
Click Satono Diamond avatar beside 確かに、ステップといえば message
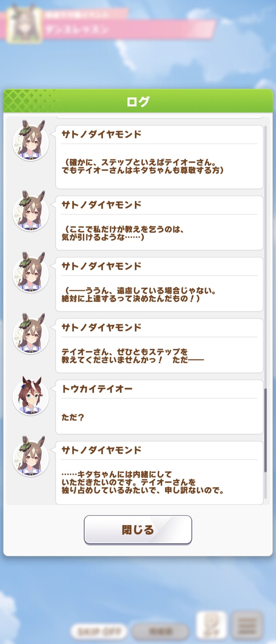click(31, 141)
